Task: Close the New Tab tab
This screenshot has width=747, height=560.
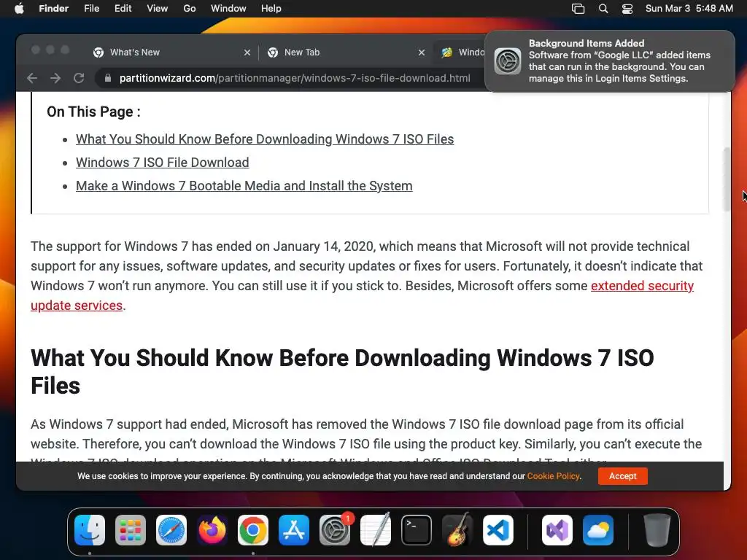Action: [421, 52]
